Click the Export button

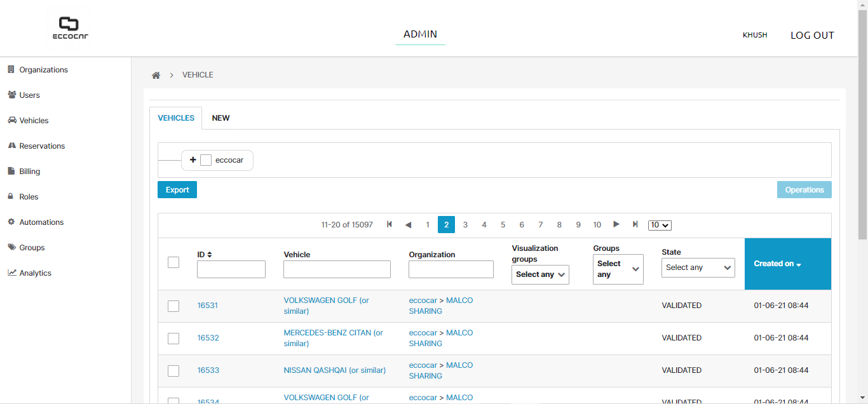177,190
